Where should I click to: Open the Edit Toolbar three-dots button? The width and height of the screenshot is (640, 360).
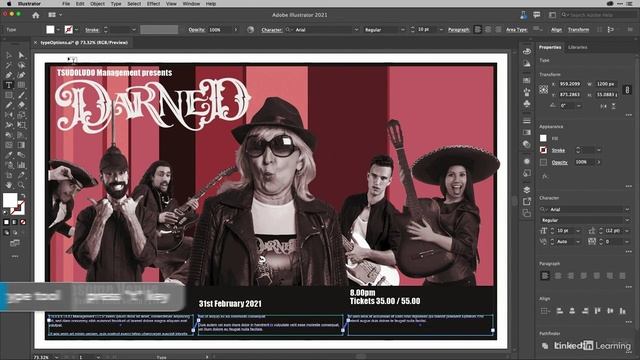(15, 256)
